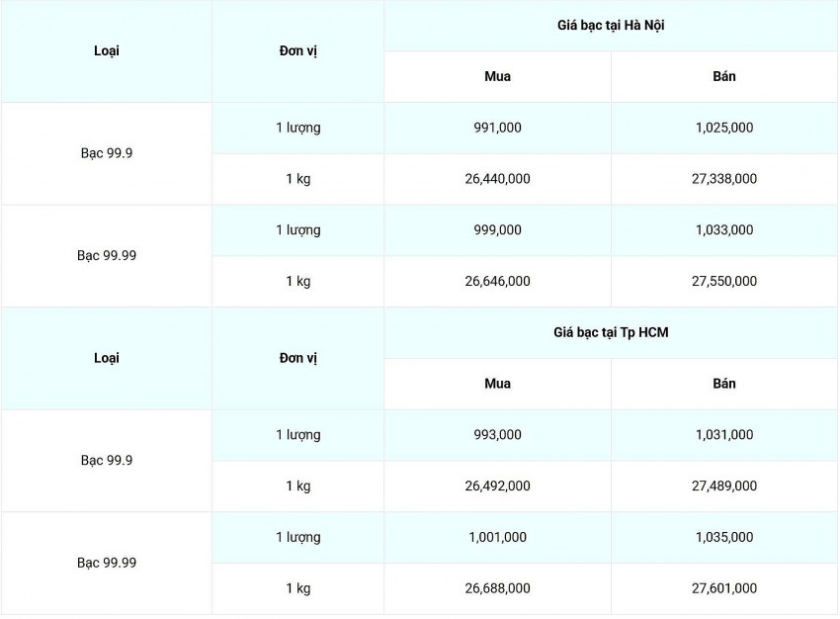Click the 26,646,000 price value
The width and height of the screenshot is (840, 619).
pyautogui.click(x=497, y=282)
